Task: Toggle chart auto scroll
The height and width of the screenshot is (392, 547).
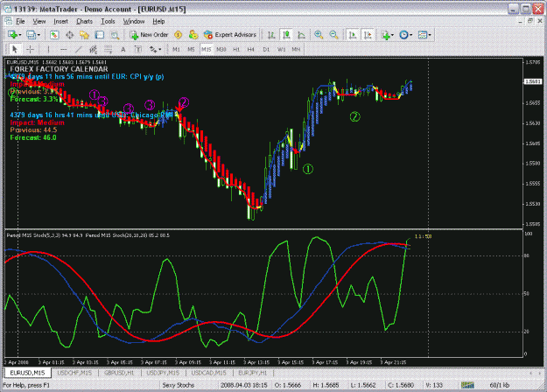Action: pos(353,35)
